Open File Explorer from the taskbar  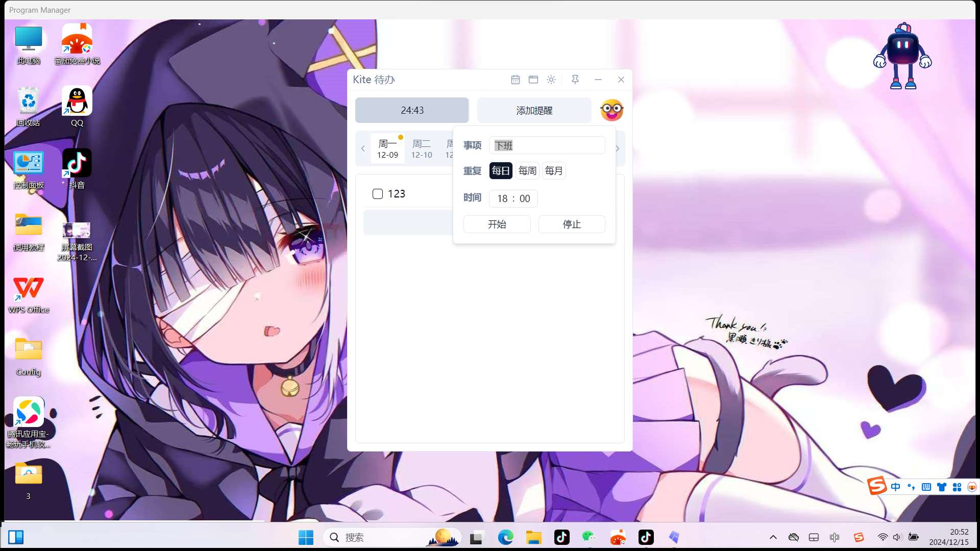(533, 537)
